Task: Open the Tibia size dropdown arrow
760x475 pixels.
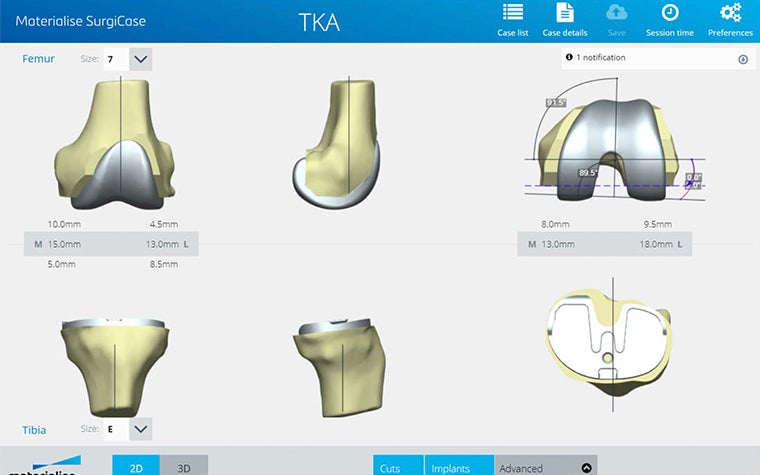Action: pyautogui.click(x=141, y=429)
